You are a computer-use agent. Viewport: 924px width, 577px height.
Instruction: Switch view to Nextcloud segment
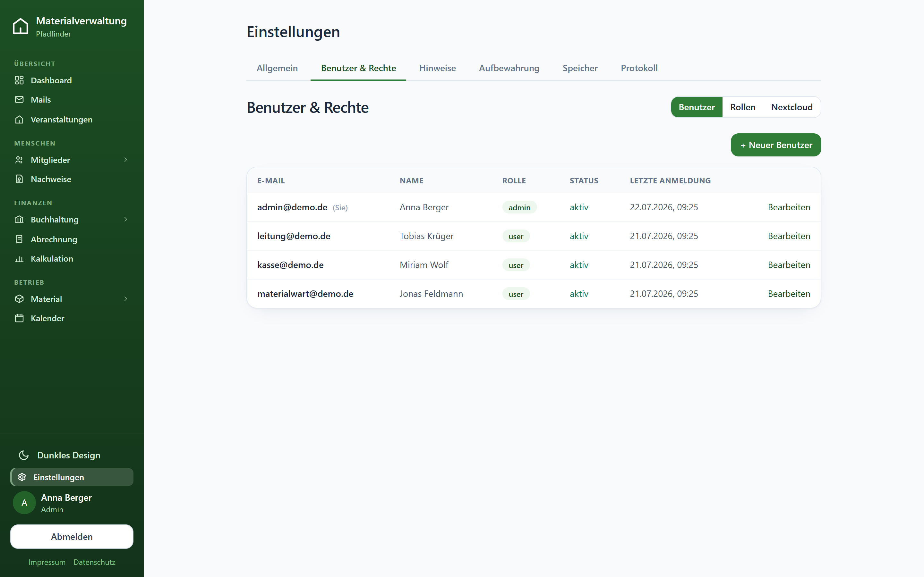(791, 107)
